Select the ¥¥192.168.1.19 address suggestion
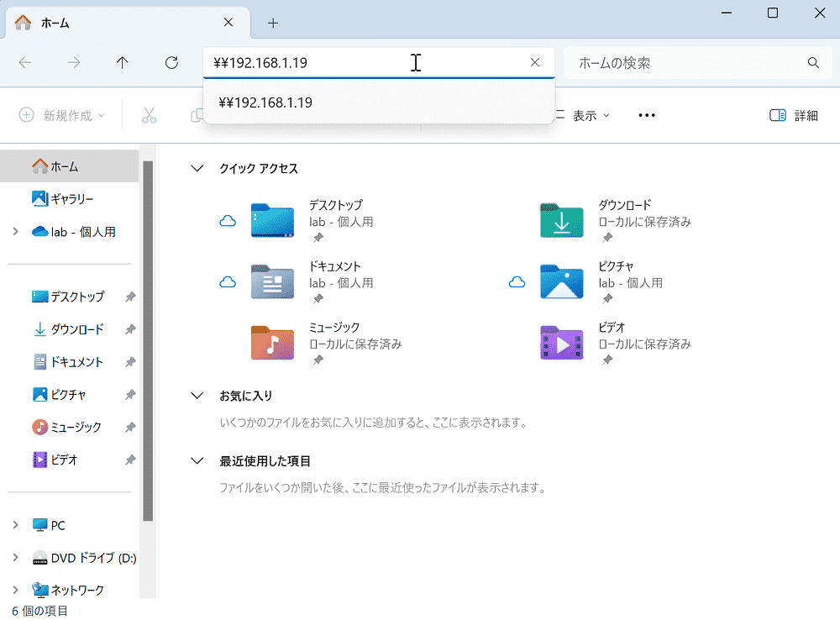This screenshot has width=840, height=620. coord(379,102)
